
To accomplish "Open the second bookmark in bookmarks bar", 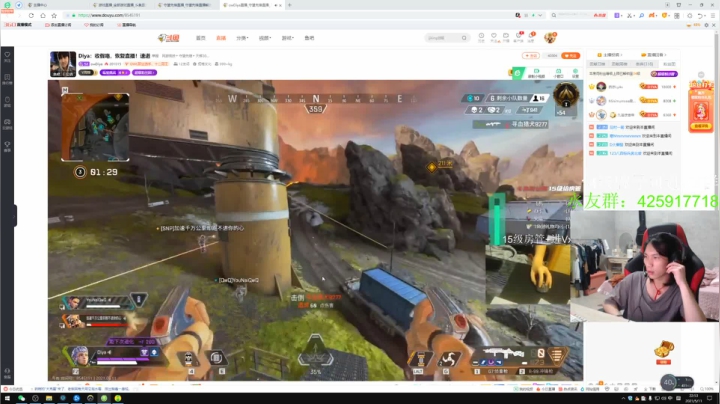I will coord(58,25).
